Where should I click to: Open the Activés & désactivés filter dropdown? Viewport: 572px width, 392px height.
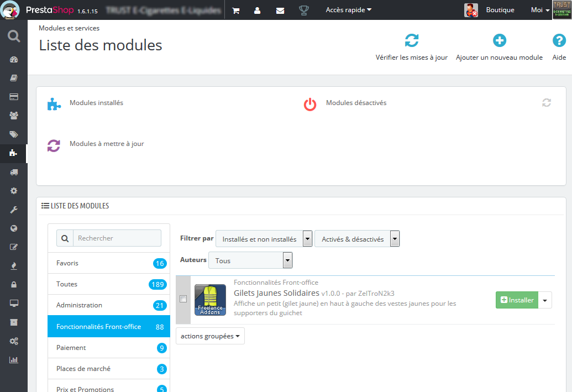point(357,239)
